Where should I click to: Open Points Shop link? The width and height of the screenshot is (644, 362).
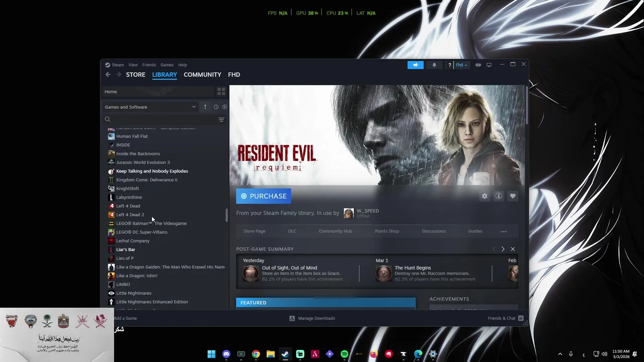tap(387, 231)
